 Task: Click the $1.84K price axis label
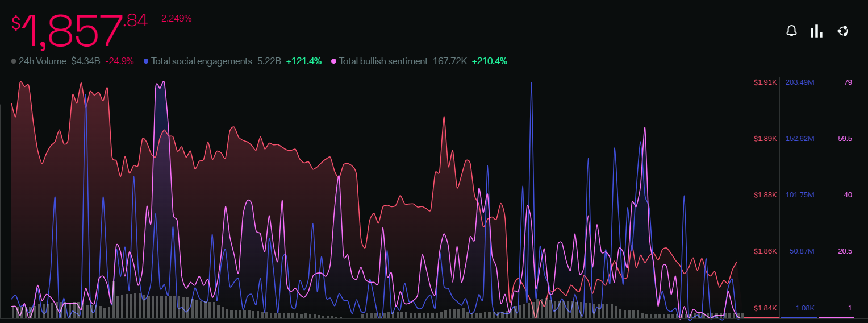pos(765,308)
